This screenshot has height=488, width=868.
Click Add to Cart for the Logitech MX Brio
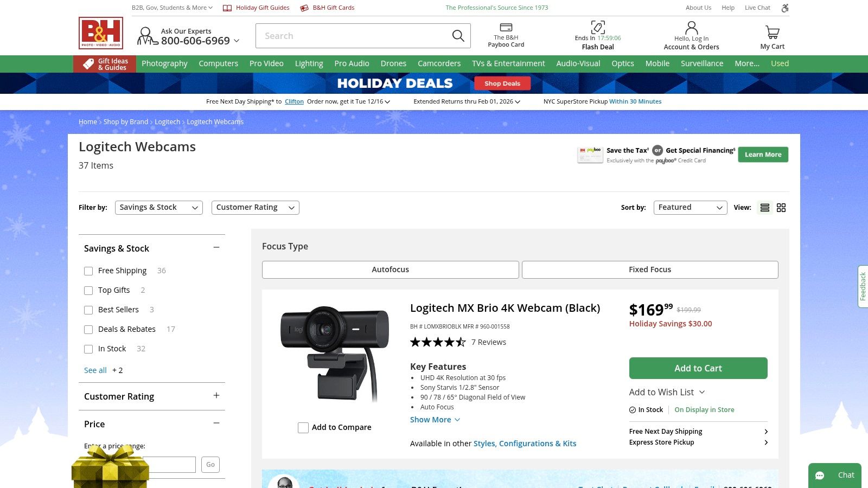click(x=698, y=368)
